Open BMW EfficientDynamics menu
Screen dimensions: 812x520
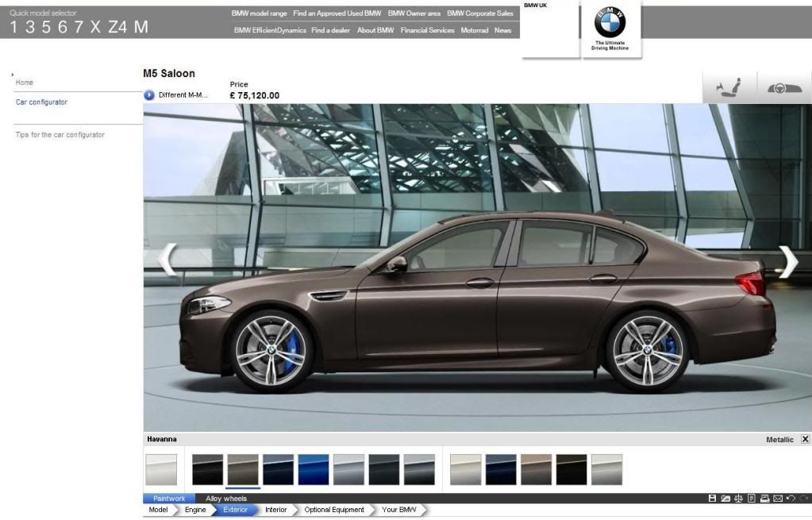(270, 30)
